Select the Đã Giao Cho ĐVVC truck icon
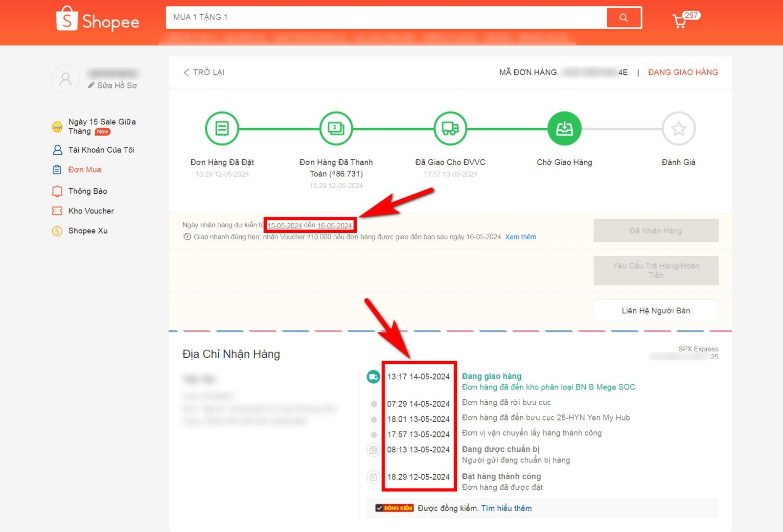Viewport: 783px width, 532px height. (x=450, y=128)
